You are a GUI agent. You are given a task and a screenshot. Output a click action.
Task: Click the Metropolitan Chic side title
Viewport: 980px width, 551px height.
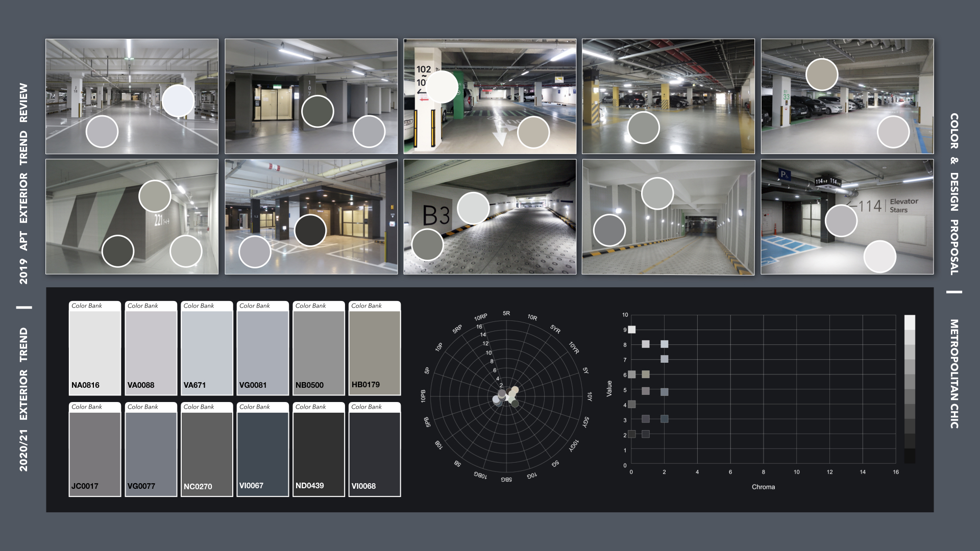(954, 373)
